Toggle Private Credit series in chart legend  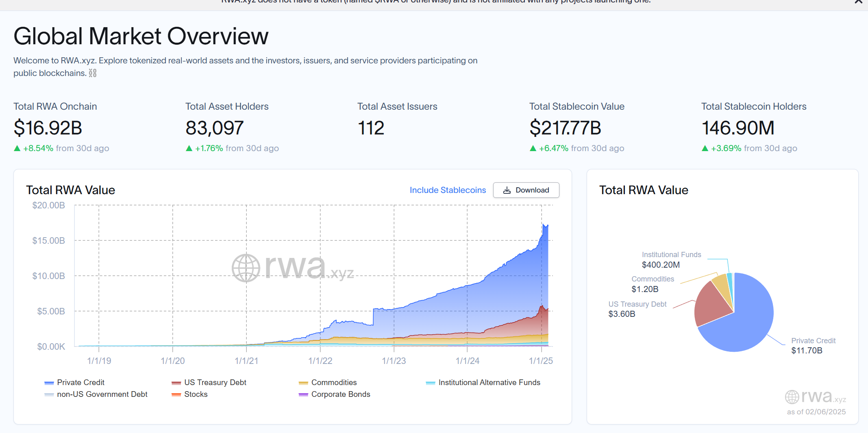click(x=74, y=383)
